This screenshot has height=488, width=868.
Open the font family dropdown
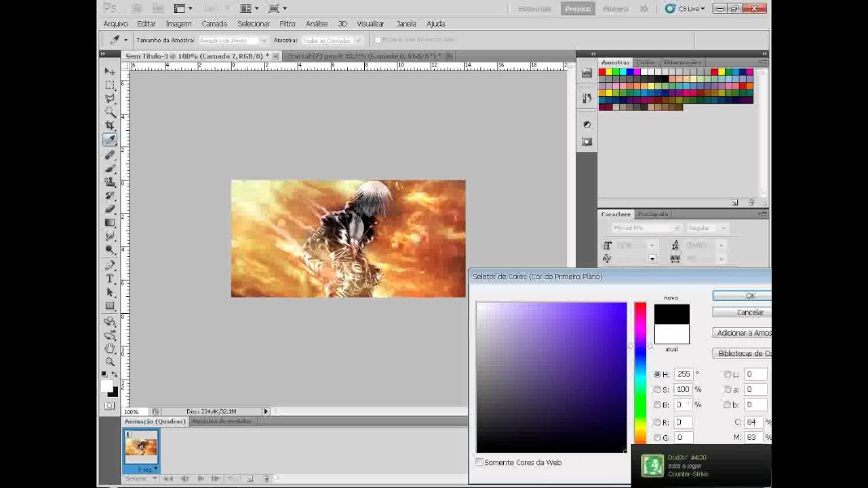[646, 228]
